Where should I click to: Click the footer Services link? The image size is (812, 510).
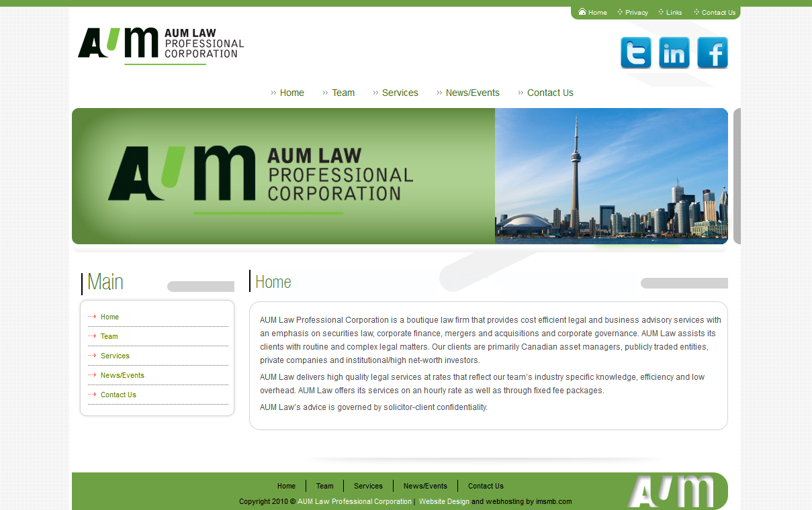[368, 486]
